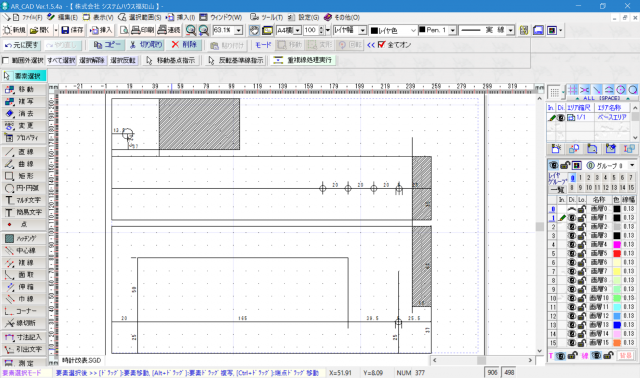Select the 面取 chamfer tool
The height and width of the screenshot is (378, 640).
(x=24, y=275)
